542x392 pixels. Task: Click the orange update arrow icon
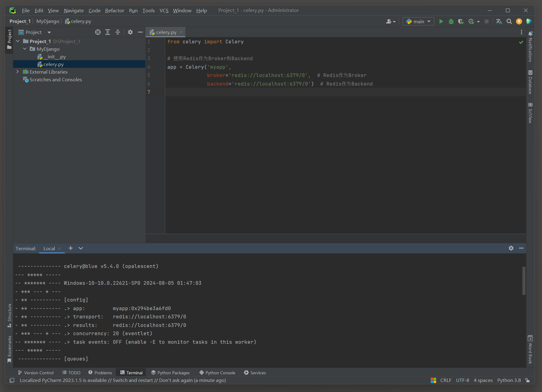(519, 21)
